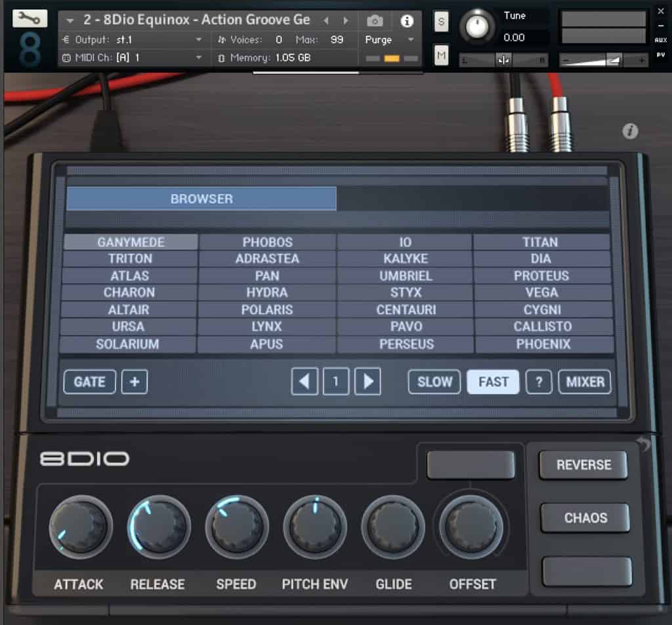The width and height of the screenshot is (672, 625).
Task: Toggle CHAOS mode
Action: 585,518
